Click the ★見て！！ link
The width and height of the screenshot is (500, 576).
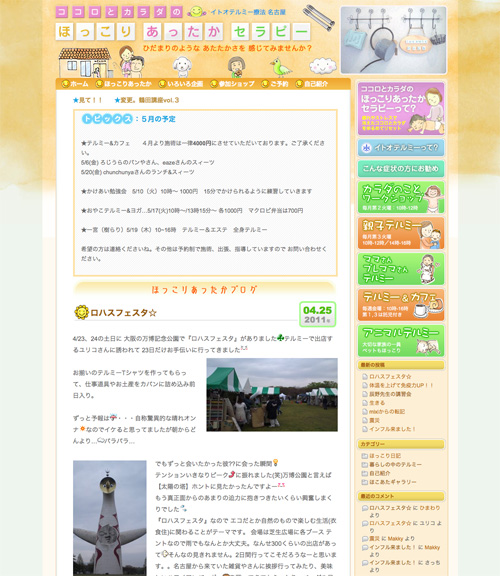(87, 100)
